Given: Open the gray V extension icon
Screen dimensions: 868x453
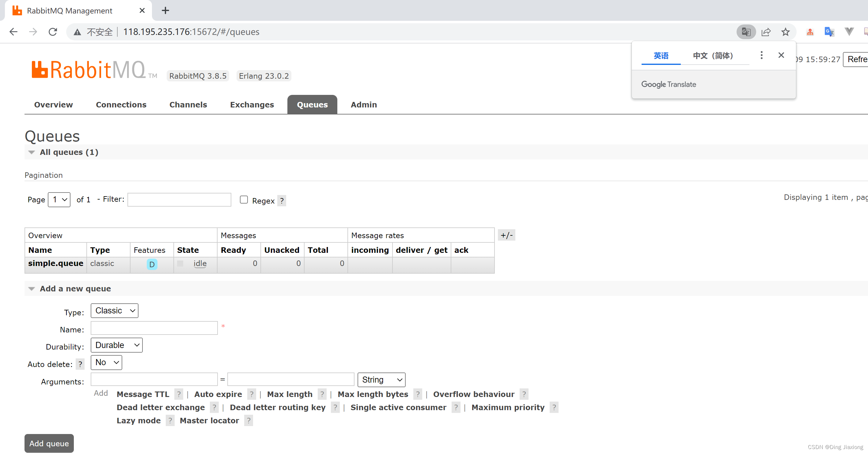Looking at the screenshot, I should coord(849,32).
